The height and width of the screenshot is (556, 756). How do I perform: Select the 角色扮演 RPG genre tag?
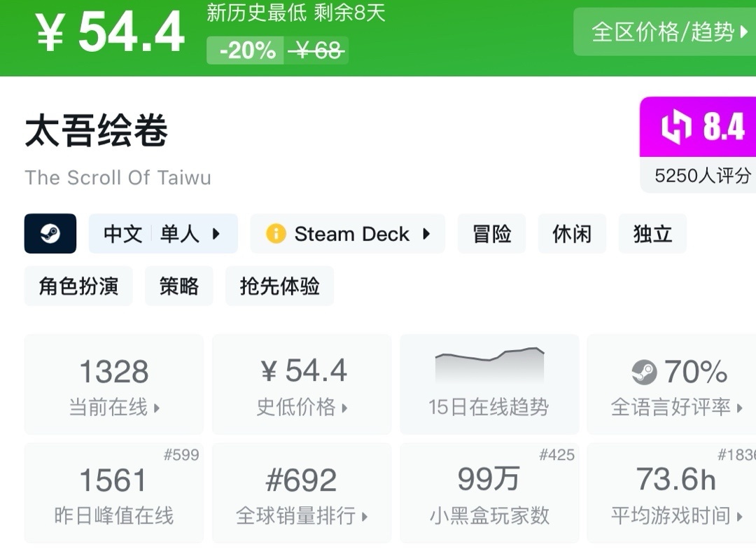[78, 286]
